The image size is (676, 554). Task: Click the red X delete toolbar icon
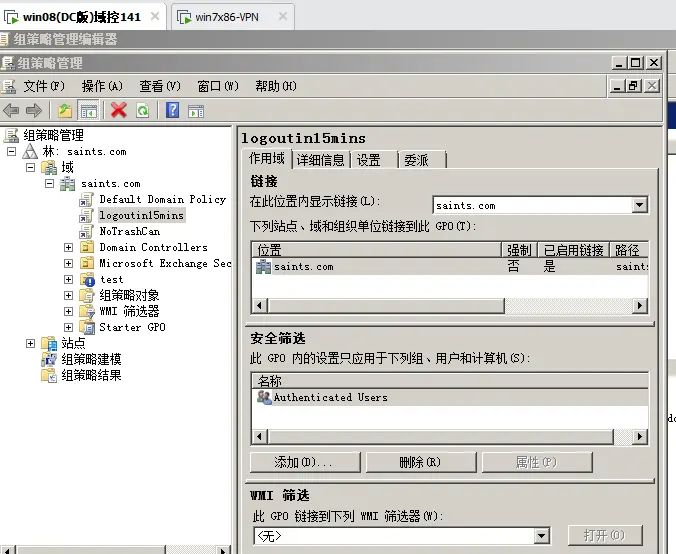tap(119, 110)
